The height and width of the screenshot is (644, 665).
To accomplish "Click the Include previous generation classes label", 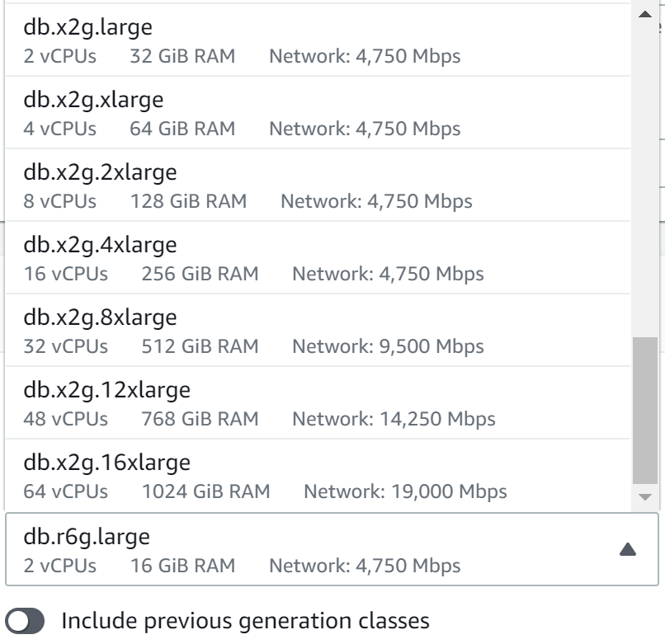I will click(x=245, y=621).
